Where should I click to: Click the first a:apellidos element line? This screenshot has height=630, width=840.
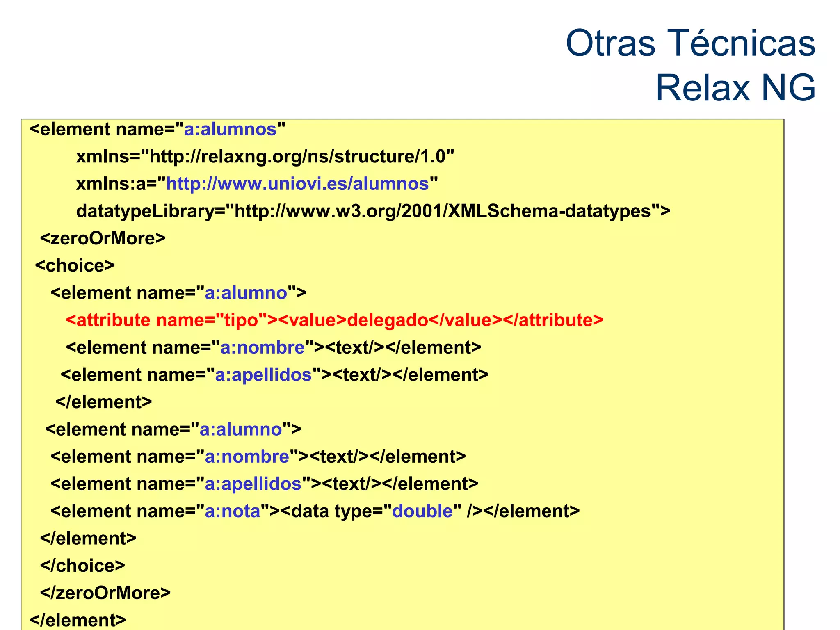(x=275, y=375)
